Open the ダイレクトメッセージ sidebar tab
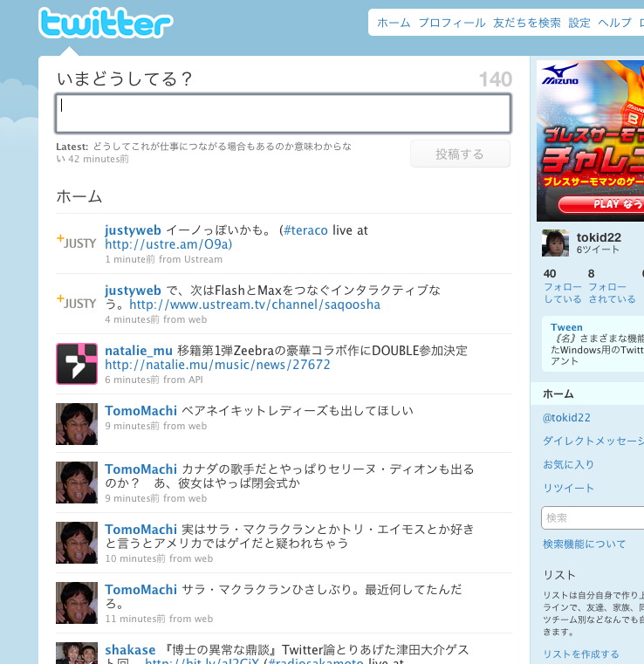The image size is (644, 664). [593, 441]
